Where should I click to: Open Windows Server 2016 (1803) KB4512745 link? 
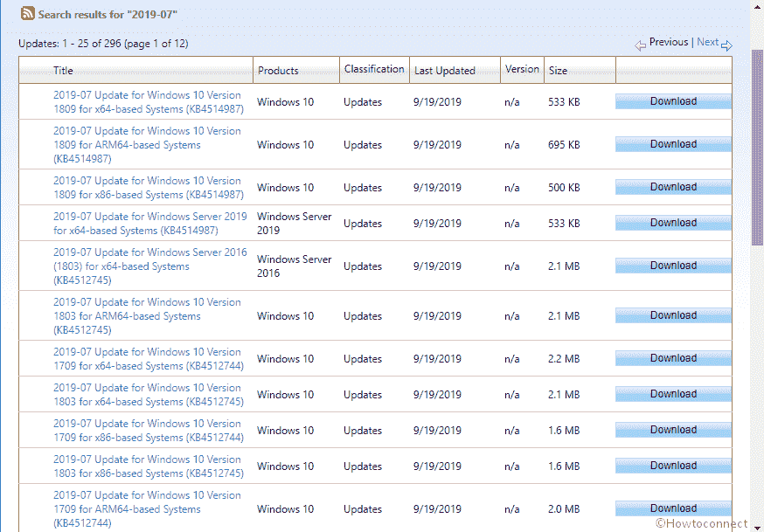click(x=150, y=266)
